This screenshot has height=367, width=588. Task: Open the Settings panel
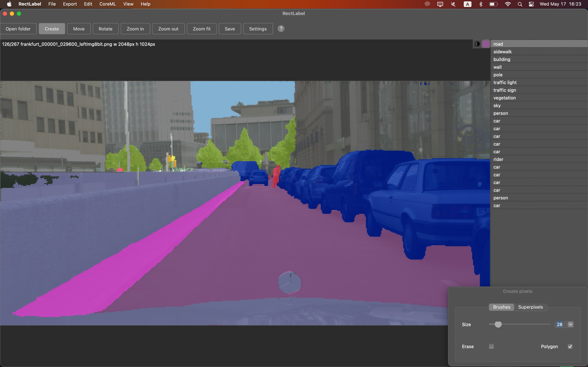click(257, 29)
